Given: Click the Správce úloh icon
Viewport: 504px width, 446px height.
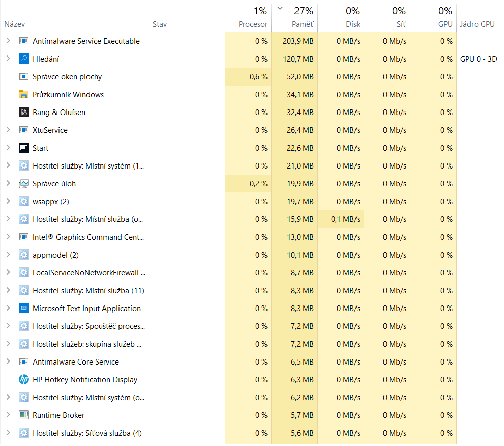Looking at the screenshot, I should 24,183.
